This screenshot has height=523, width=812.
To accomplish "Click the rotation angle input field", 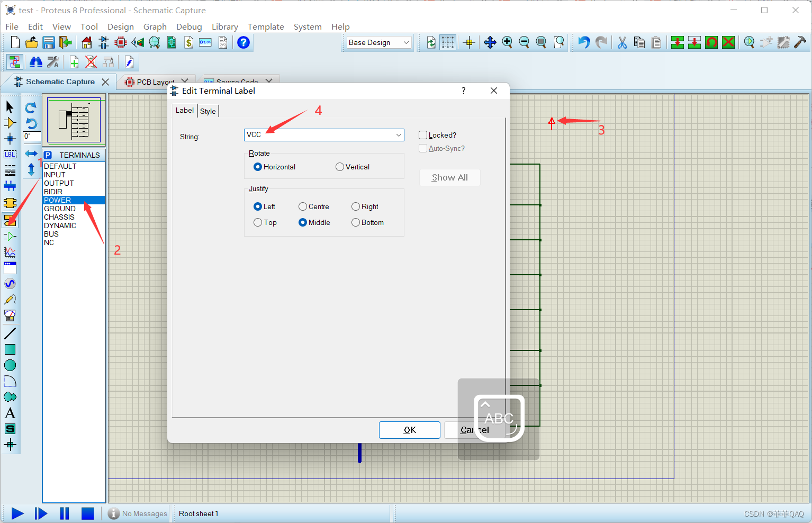I will click(x=32, y=137).
